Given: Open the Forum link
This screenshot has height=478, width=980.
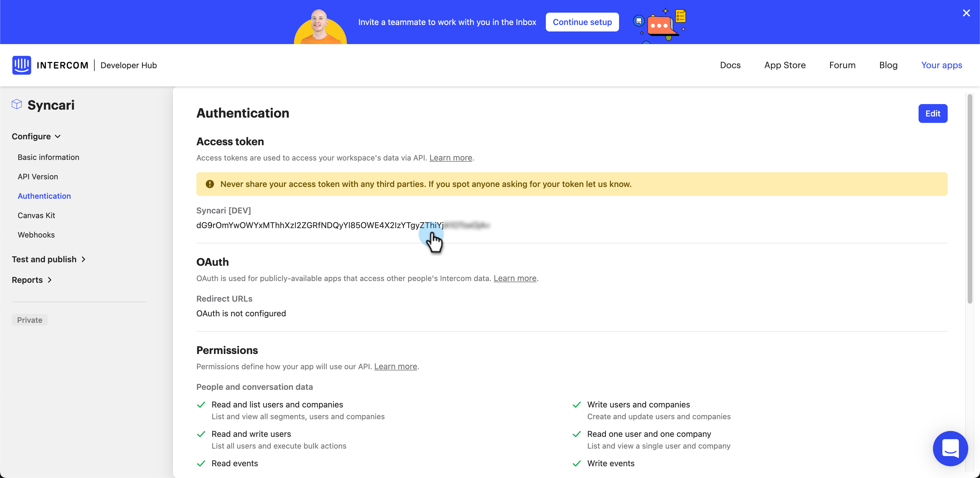Looking at the screenshot, I should point(842,65).
